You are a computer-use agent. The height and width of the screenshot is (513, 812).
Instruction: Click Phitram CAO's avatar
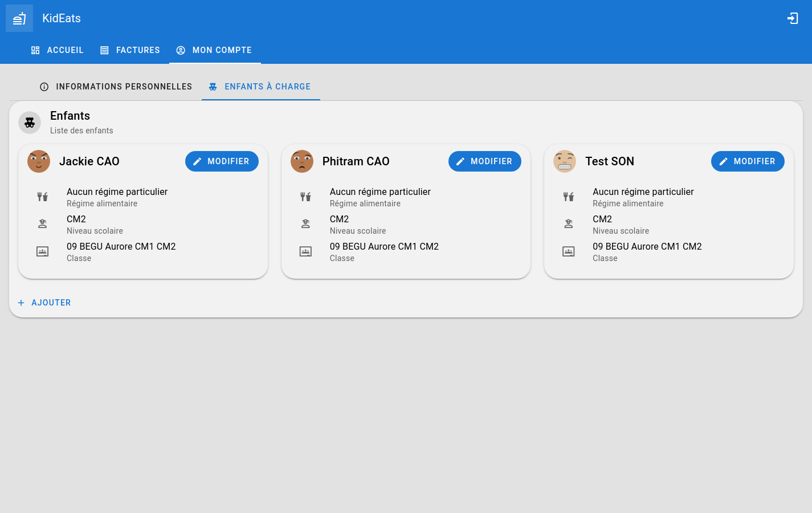click(302, 161)
